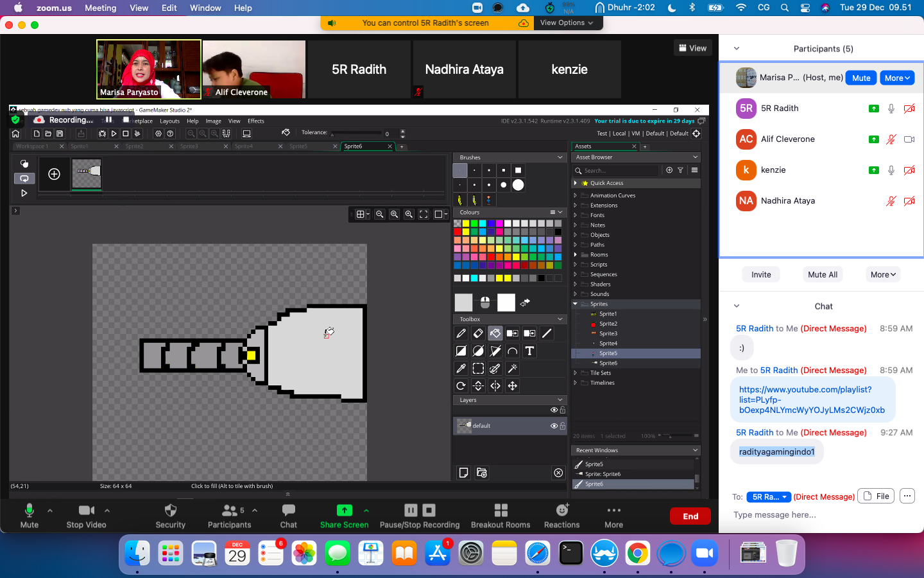924x578 pixels.
Task: Click the File button in chat
Action: [876, 496]
